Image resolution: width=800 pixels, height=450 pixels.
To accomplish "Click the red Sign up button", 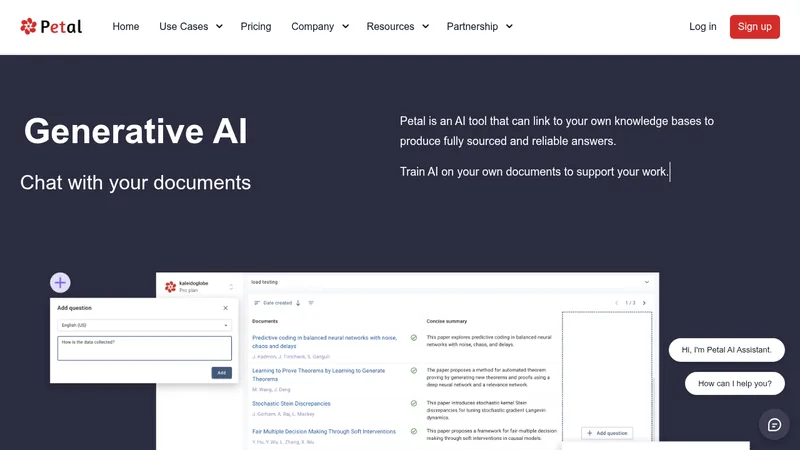I will (x=755, y=27).
